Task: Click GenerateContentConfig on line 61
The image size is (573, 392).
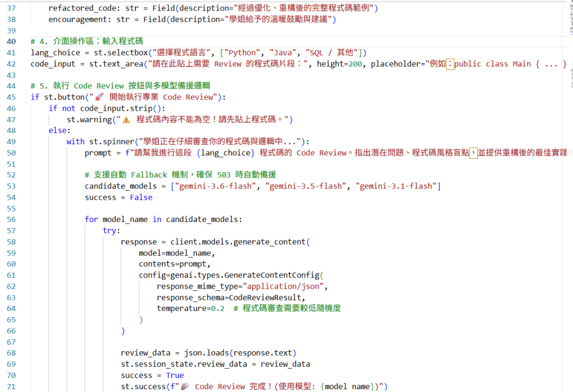Action: tap(272, 275)
